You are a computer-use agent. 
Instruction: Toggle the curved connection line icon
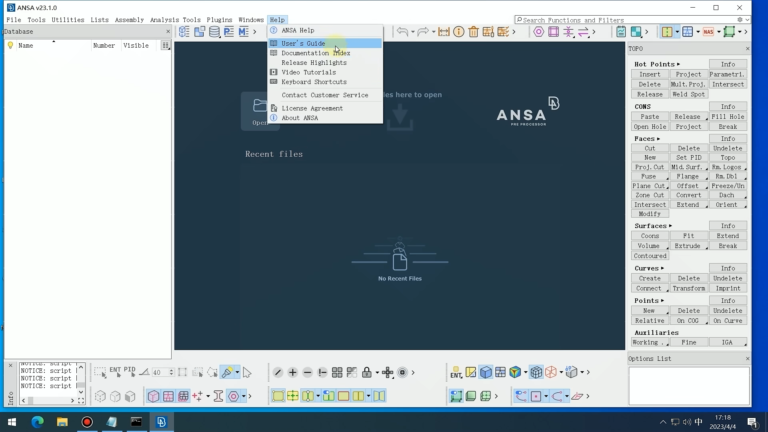pos(521,396)
